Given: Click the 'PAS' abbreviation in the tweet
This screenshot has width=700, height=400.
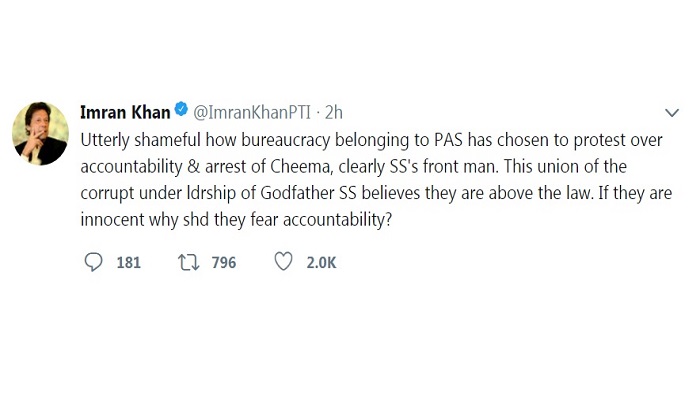Looking at the screenshot, I should tap(449, 140).
